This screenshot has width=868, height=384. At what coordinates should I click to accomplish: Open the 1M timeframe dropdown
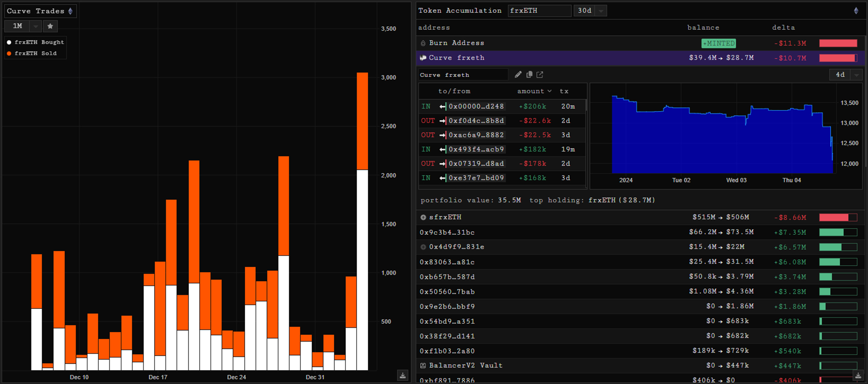(35, 26)
